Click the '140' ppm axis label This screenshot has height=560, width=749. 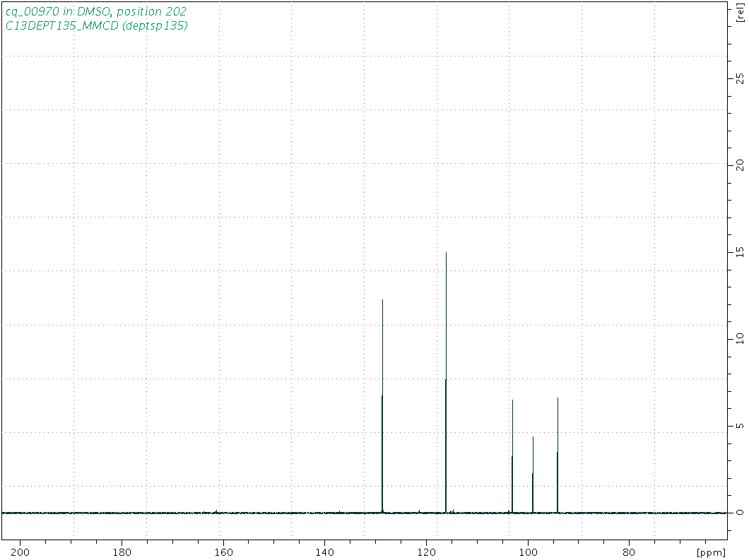click(x=325, y=552)
